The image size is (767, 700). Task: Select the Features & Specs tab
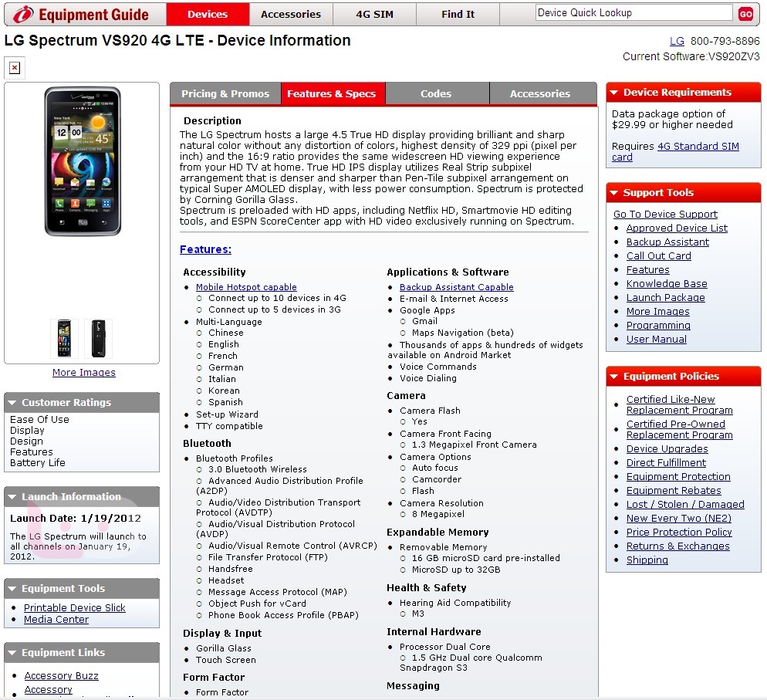pyautogui.click(x=332, y=93)
